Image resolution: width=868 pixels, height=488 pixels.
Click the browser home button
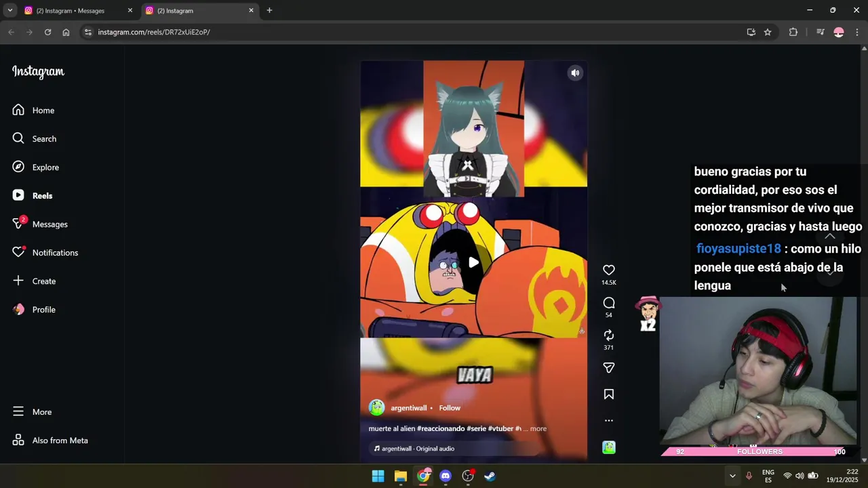pyautogui.click(x=66, y=32)
